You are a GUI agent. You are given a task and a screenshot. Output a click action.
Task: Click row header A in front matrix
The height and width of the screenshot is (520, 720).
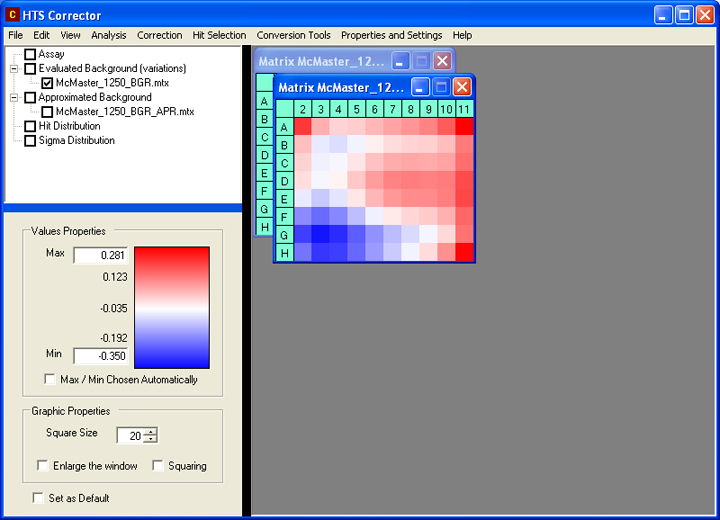pos(285,127)
